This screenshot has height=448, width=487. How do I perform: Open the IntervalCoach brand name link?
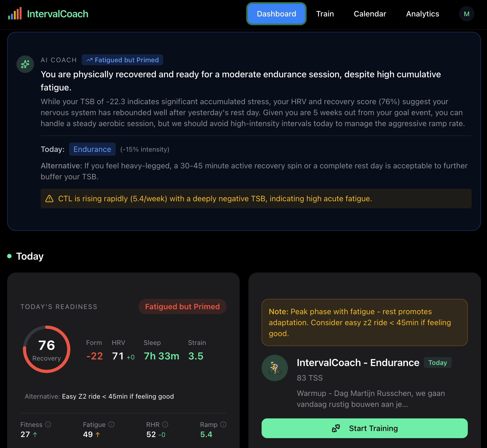click(x=58, y=14)
